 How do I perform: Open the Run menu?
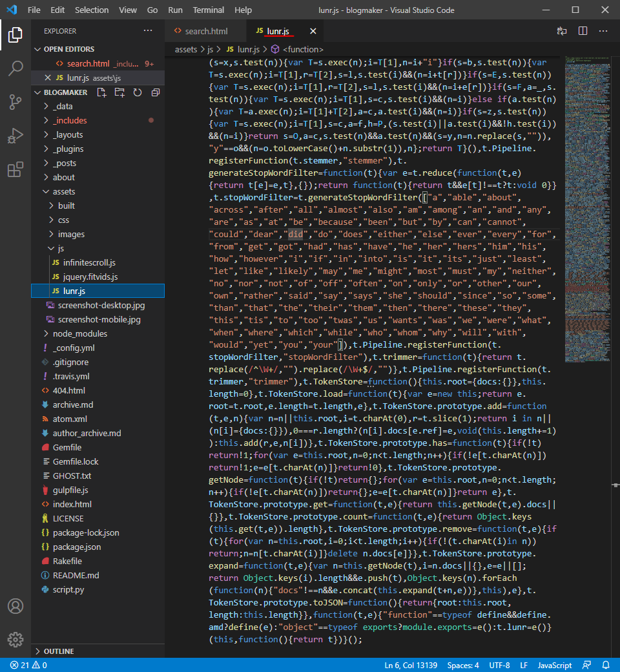pos(175,10)
